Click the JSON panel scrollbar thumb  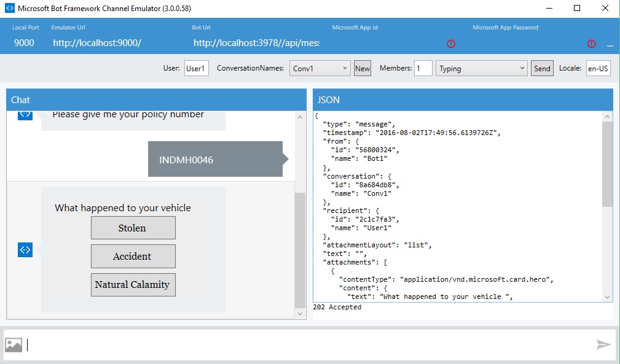[x=607, y=164]
